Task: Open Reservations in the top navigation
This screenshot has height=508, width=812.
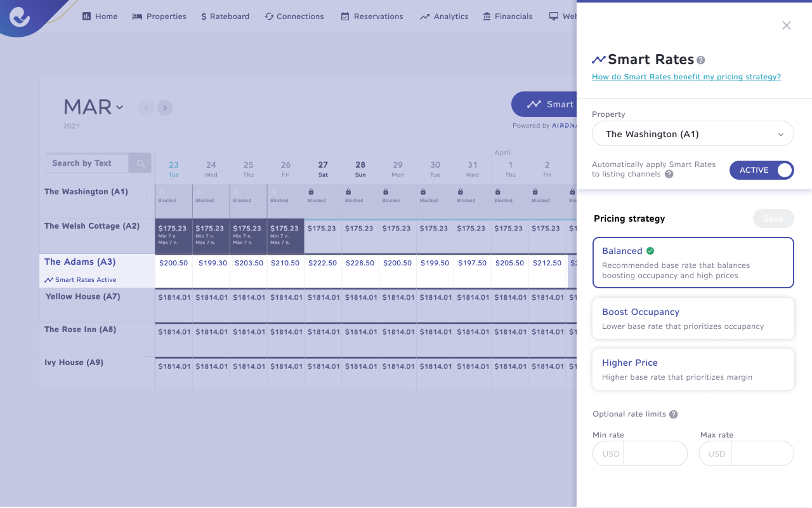Action: coord(372,17)
